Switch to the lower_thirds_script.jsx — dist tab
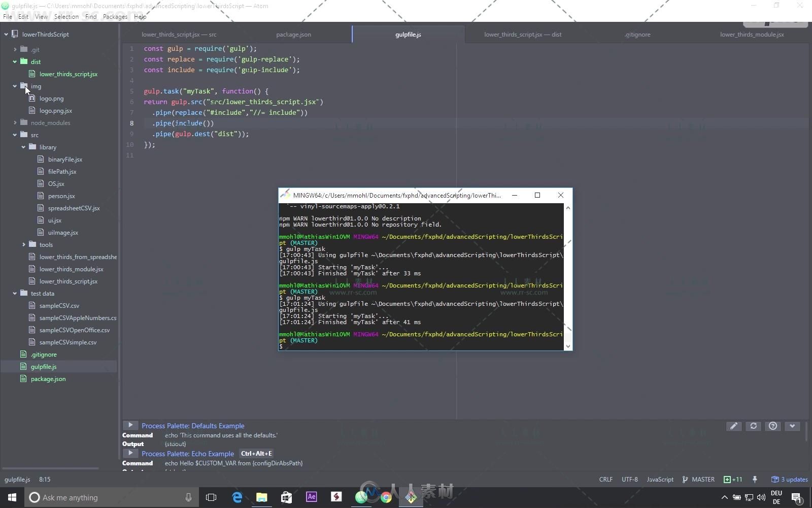The height and width of the screenshot is (508, 812). (x=523, y=35)
